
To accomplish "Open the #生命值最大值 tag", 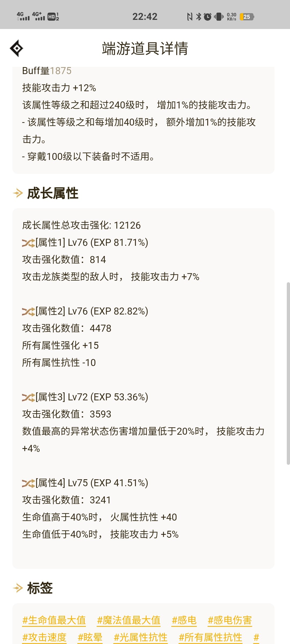I will [54, 620].
